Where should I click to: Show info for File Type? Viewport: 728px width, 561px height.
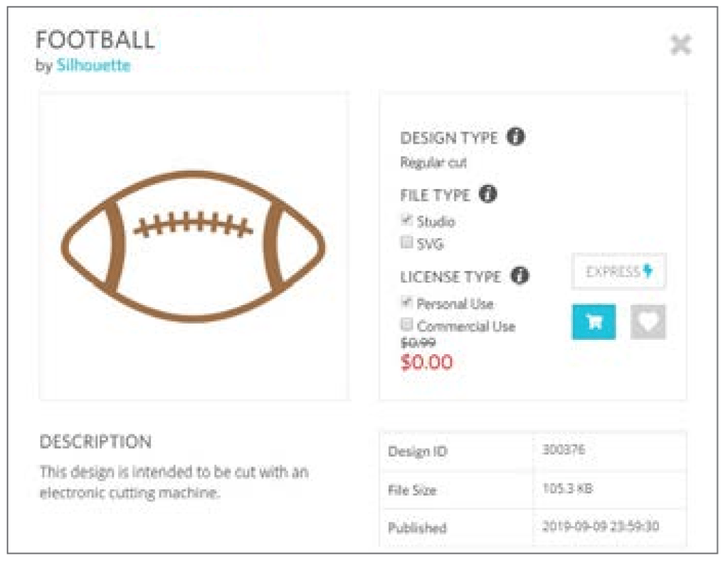pos(487,194)
